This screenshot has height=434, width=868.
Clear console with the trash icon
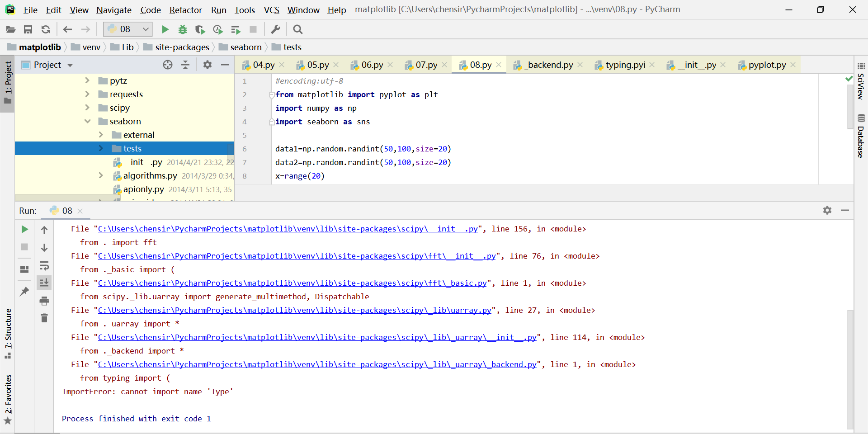tap(44, 318)
